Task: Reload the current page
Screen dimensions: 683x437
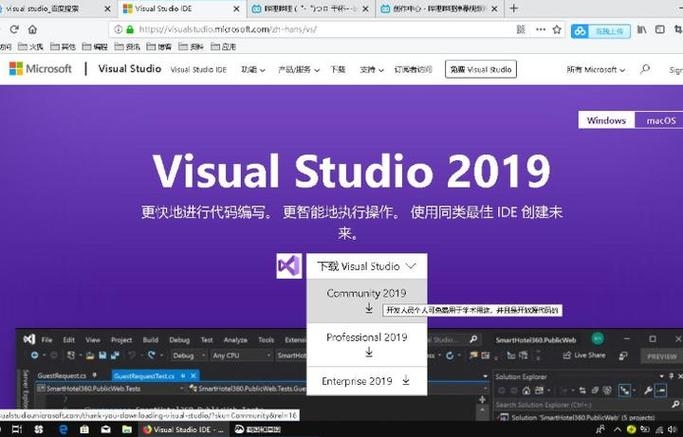Action: tap(14, 30)
